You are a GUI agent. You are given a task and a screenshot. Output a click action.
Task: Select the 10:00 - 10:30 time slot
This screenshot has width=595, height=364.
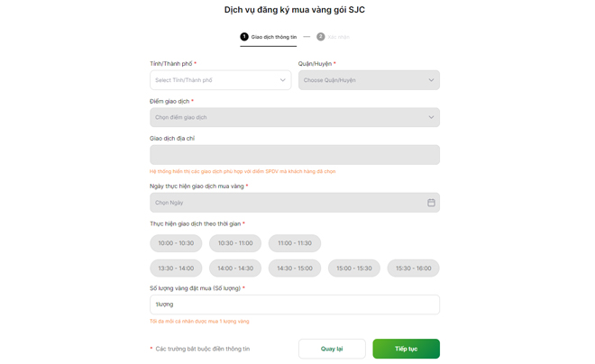tap(176, 243)
